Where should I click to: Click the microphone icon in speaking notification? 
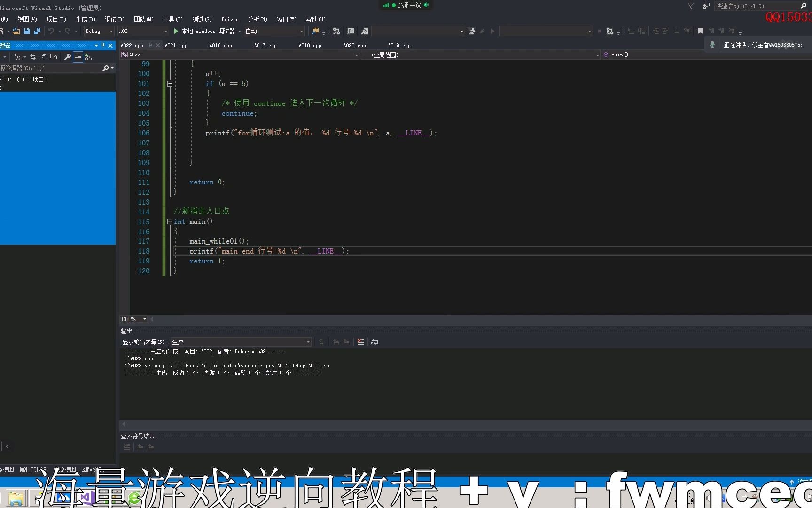click(712, 44)
